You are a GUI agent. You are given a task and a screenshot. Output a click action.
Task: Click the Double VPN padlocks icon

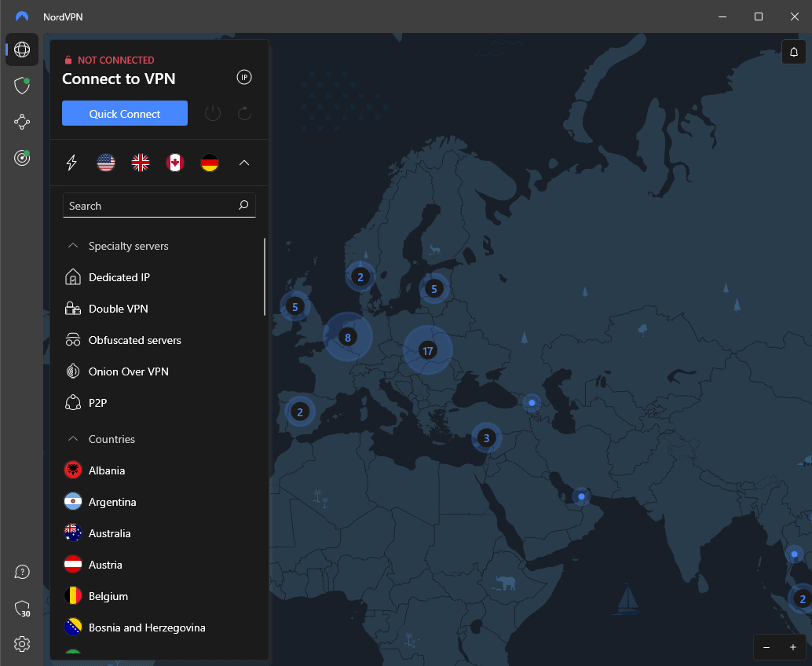73,309
